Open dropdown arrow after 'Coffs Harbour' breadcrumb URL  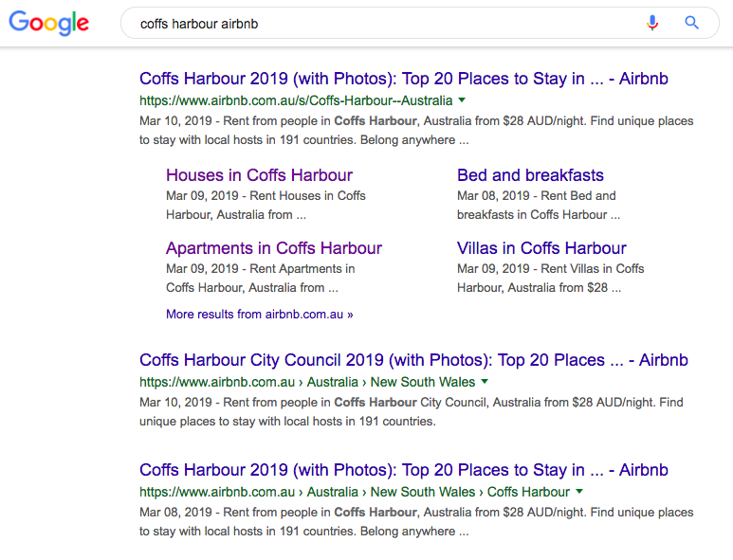(579, 491)
